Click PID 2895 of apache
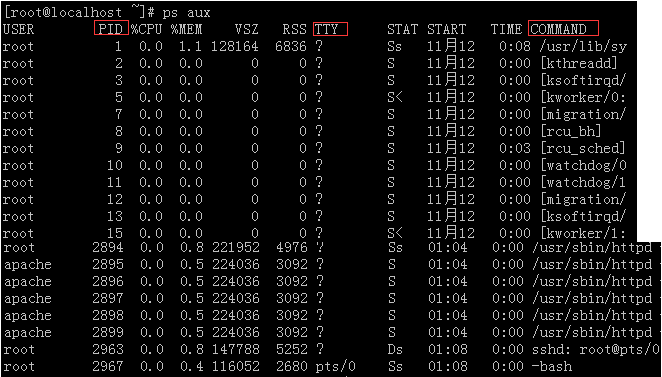The height and width of the screenshot is (377, 662). 108,264
